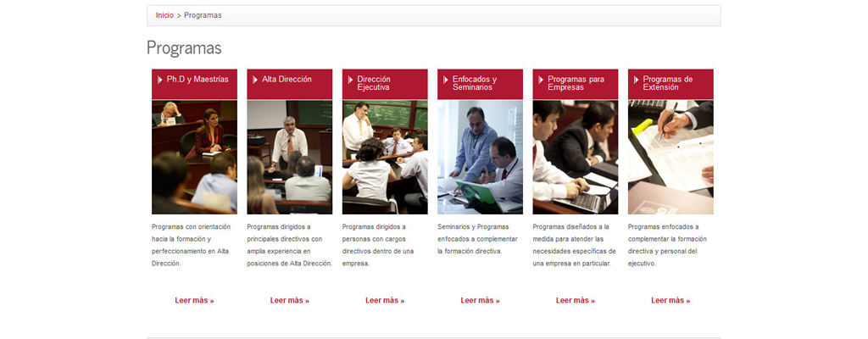This screenshot has width=868, height=339.
Task: Open the Alta Dirección professor photo
Action: (x=290, y=158)
